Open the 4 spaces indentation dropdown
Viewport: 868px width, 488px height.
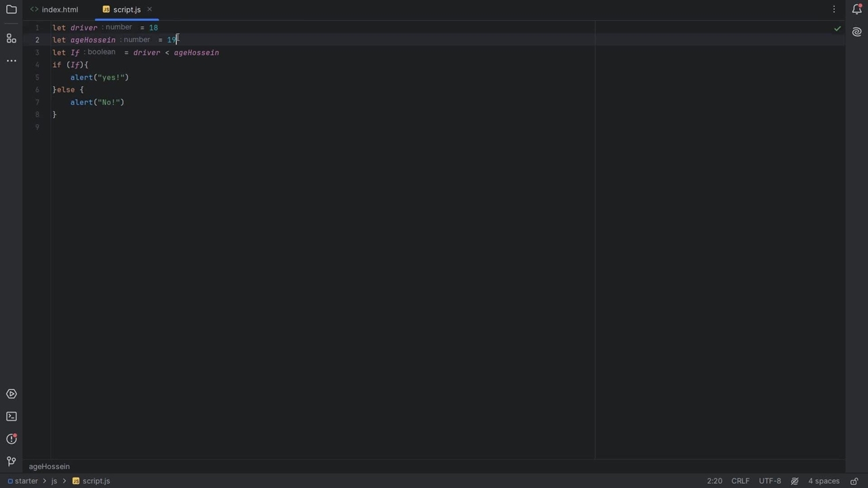pos(823,481)
